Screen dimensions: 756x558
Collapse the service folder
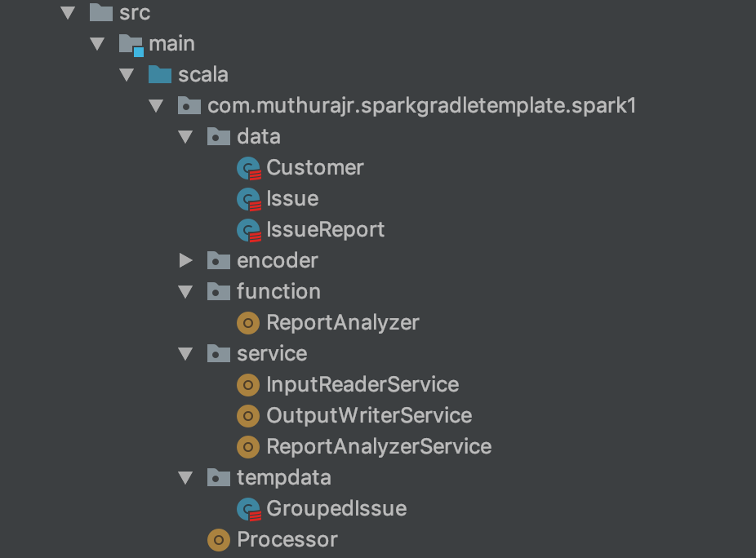pyautogui.click(x=185, y=353)
